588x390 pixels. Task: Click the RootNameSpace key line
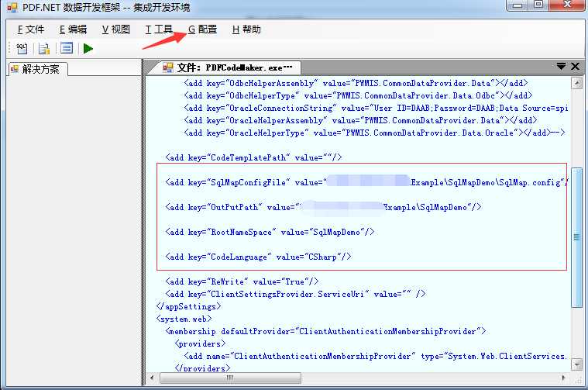(270, 232)
